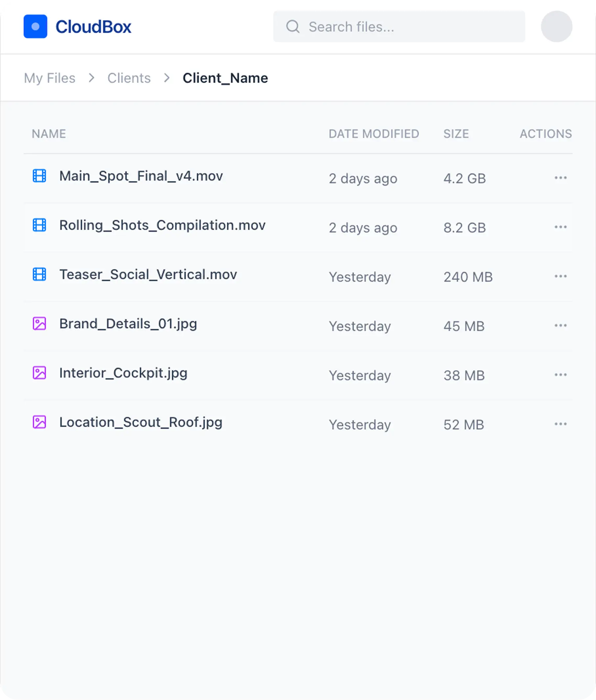The height and width of the screenshot is (700, 596).
Task: Open the user avatar profile circle
Action: click(x=556, y=26)
